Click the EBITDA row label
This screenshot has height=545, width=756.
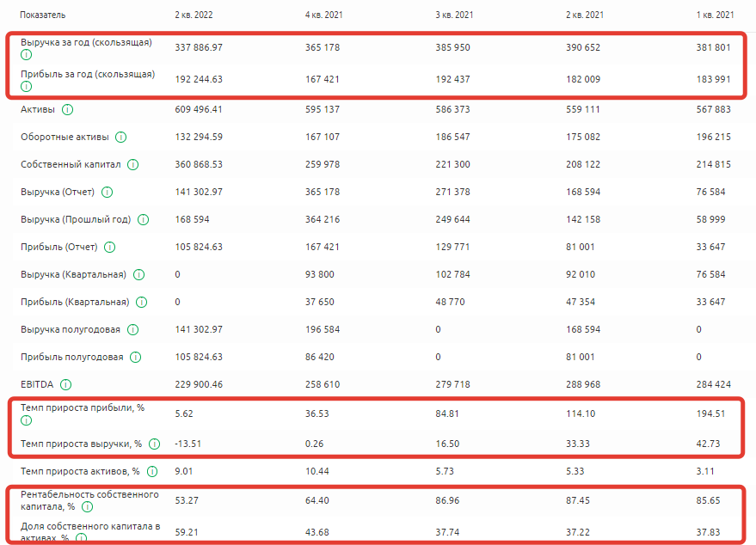point(38,385)
